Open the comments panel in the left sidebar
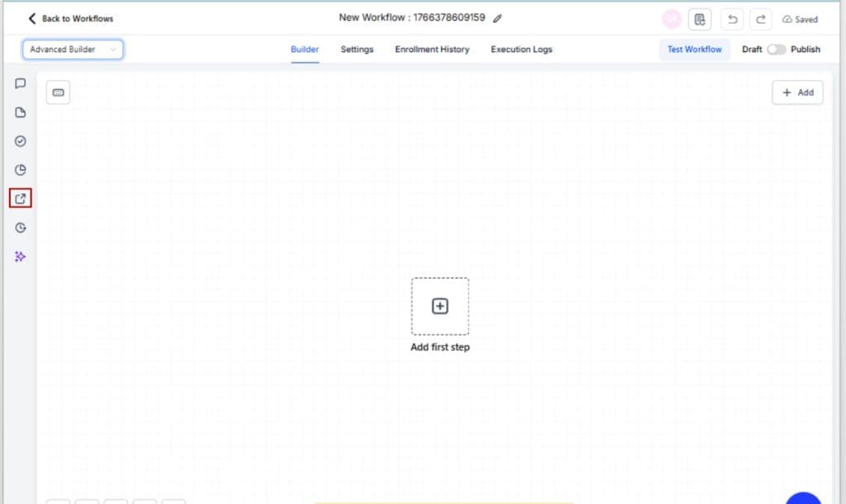846x504 pixels. click(20, 83)
